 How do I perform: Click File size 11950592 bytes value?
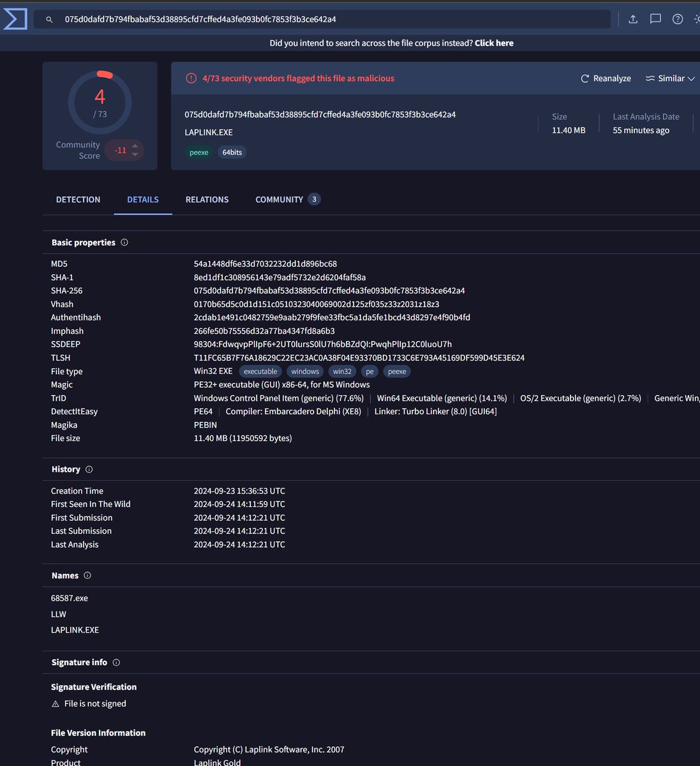243,439
